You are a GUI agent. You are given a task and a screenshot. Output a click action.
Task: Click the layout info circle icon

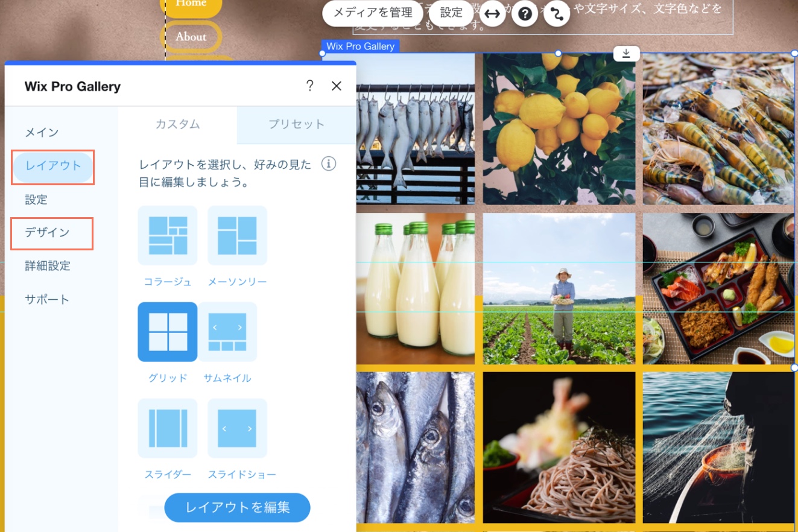coord(329,164)
